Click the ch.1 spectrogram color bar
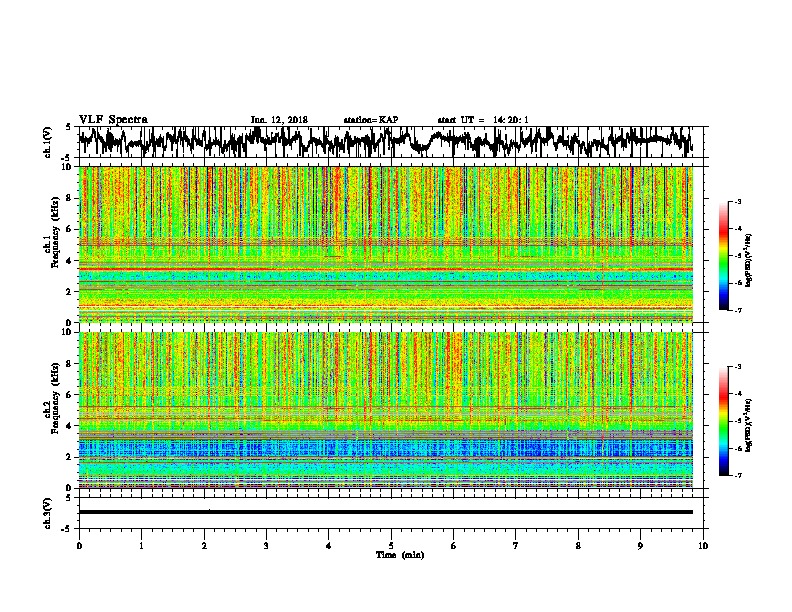This screenshot has width=792, height=612. [723, 256]
